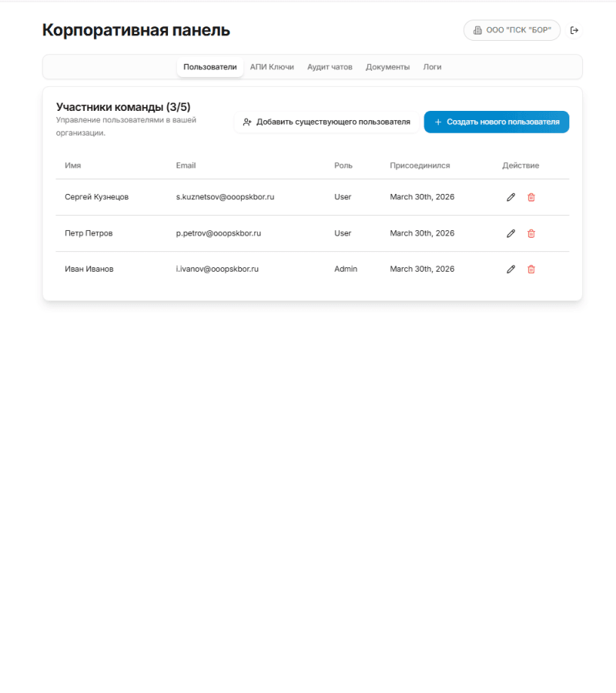This screenshot has height=693, width=616.
Task: Edit user Сергей Кузнецов with pencil icon
Action: [511, 197]
